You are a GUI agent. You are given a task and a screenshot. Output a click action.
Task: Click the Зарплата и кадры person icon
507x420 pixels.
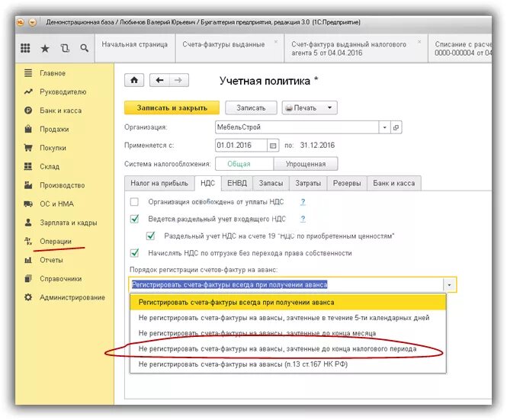28,223
